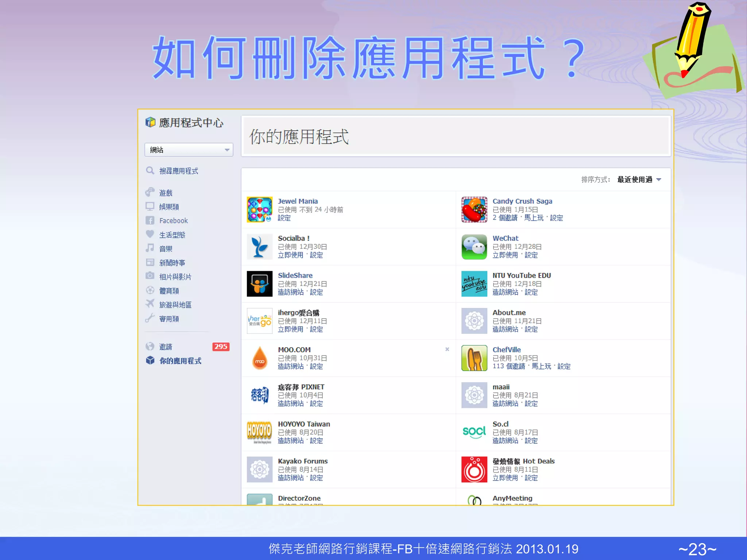Click the HOYOYO Taiwan icon
Image resolution: width=747 pixels, height=560 pixels.
259,432
